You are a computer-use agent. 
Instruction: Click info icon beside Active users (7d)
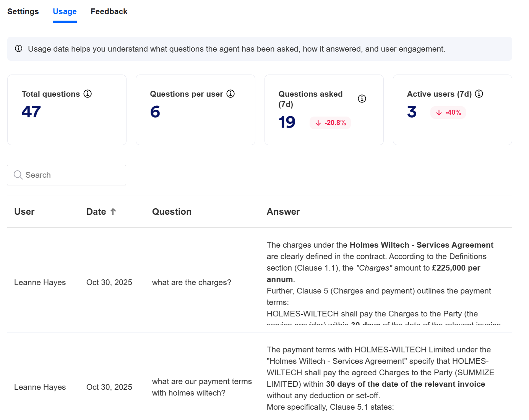[x=479, y=94]
